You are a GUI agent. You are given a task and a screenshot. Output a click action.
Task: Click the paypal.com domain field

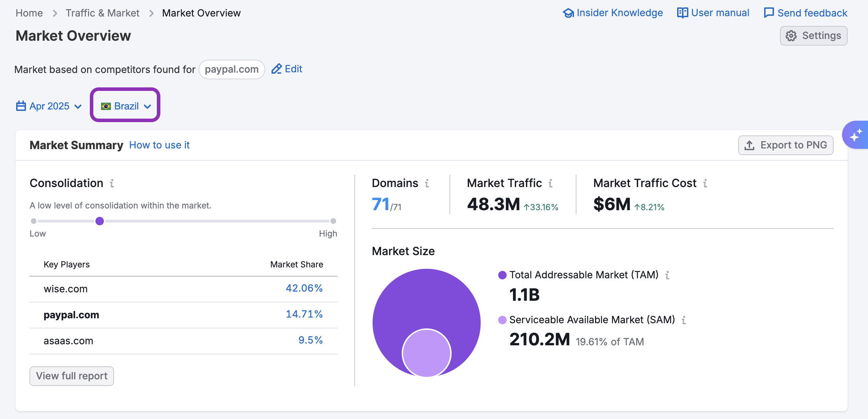(x=232, y=69)
